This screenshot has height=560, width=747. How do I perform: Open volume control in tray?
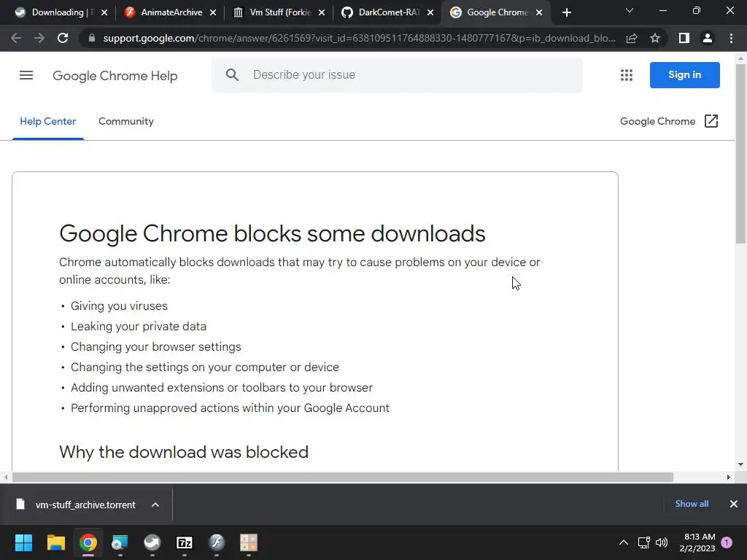click(661, 542)
